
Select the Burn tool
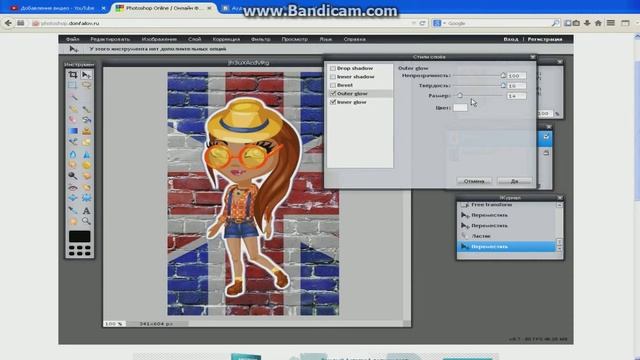click(86, 176)
